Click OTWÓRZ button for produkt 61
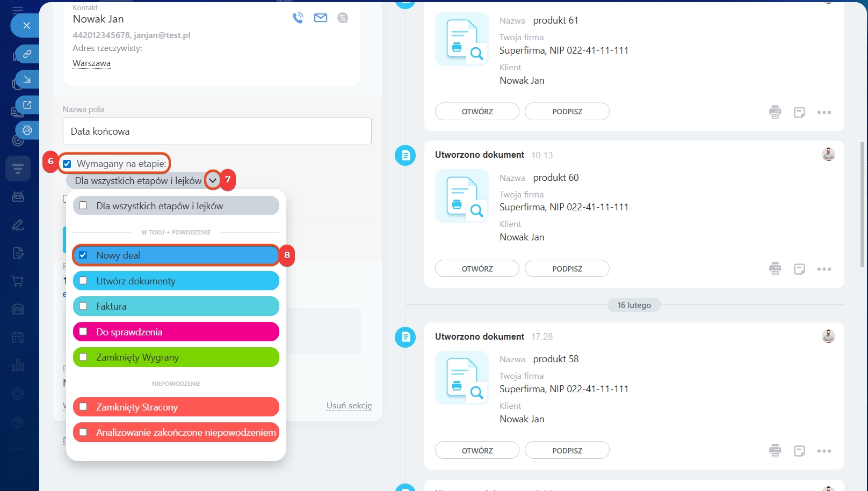The image size is (868, 491). 477,112
